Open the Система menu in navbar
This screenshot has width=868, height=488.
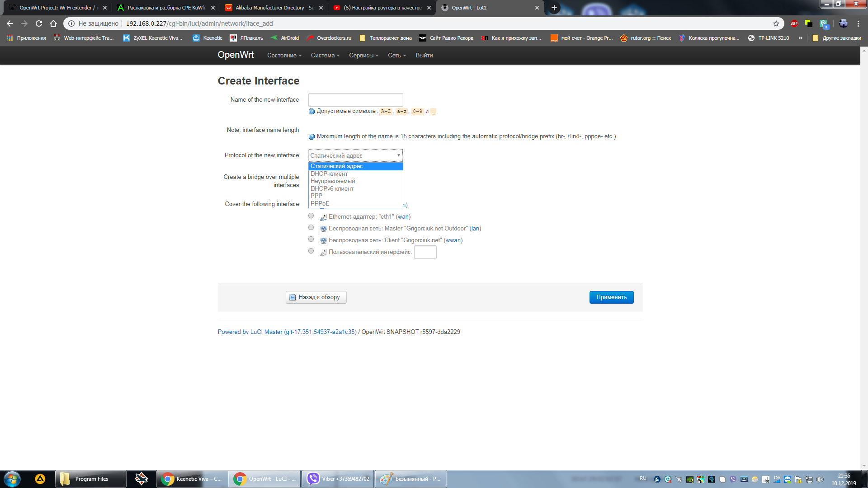pyautogui.click(x=325, y=56)
